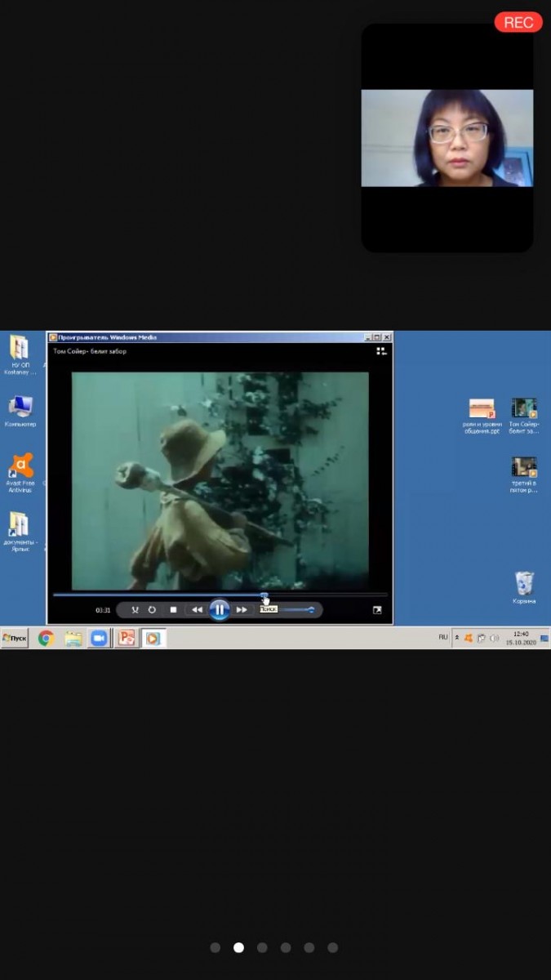The image size is (551, 980).
Task: Pause the video in Windows Media Player
Action: pos(219,610)
